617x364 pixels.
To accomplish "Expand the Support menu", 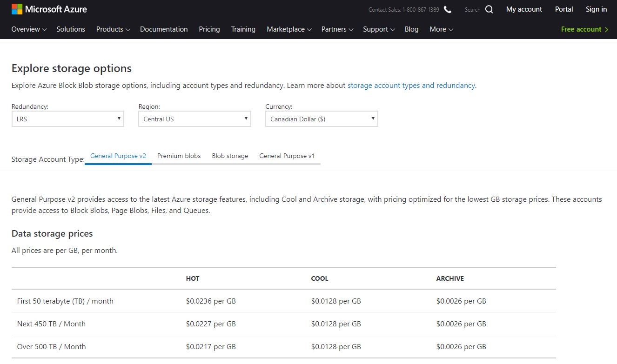I will pos(378,29).
